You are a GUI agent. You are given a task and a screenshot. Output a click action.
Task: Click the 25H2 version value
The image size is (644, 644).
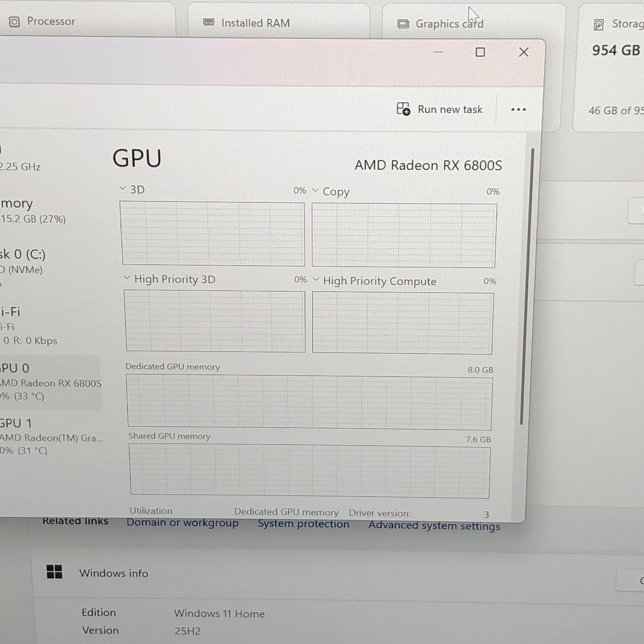[x=187, y=631]
